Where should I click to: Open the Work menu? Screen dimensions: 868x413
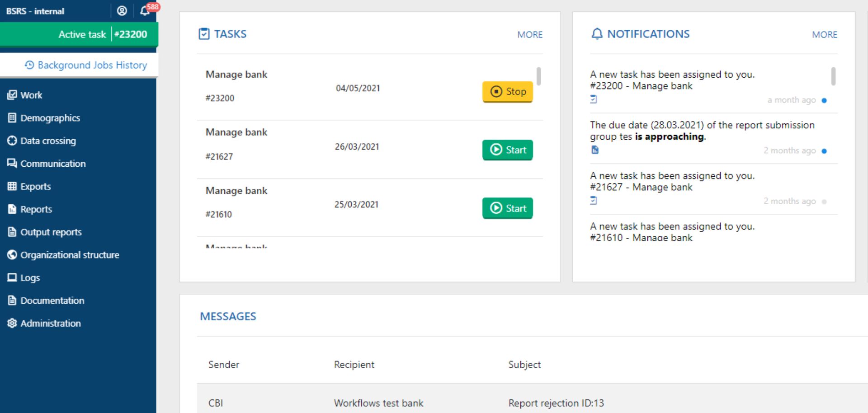pyautogui.click(x=31, y=95)
